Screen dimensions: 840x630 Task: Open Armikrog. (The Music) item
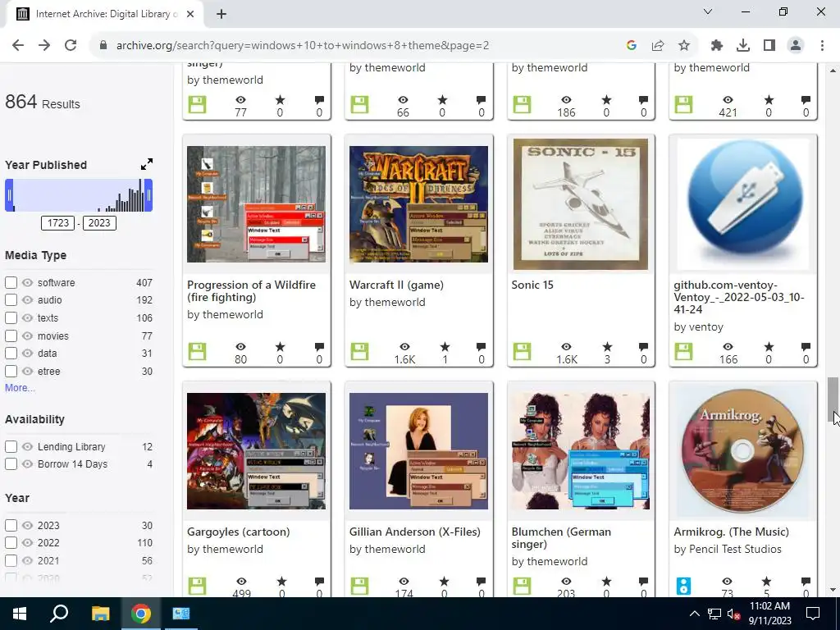(x=731, y=532)
